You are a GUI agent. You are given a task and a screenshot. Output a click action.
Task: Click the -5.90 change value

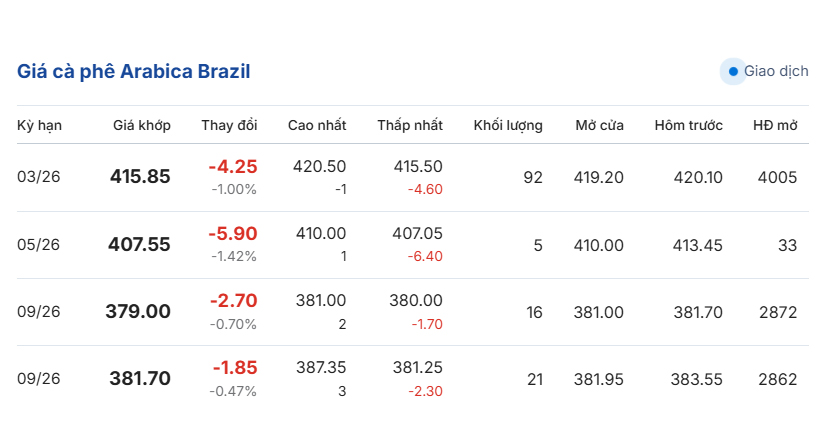coord(233,234)
